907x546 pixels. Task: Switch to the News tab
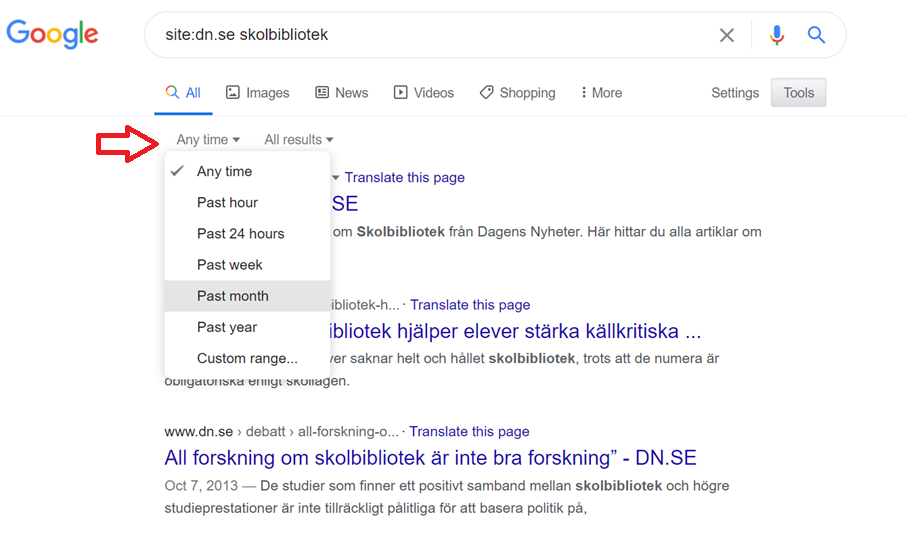point(341,93)
